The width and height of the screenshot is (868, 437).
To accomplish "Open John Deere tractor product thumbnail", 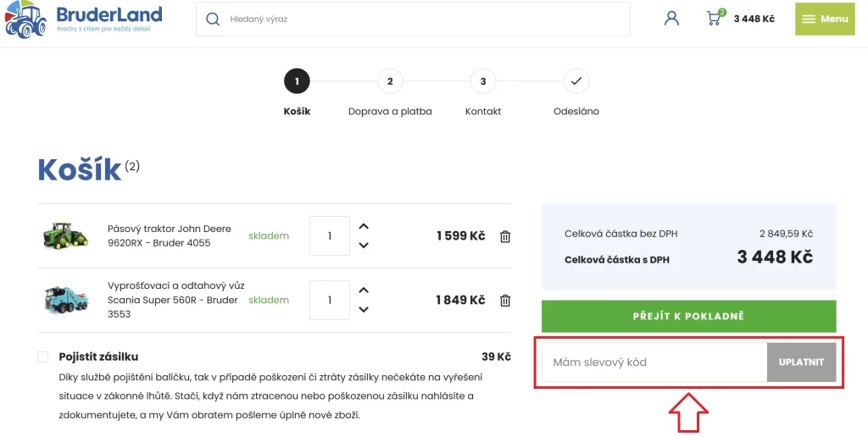I will coord(66,235).
